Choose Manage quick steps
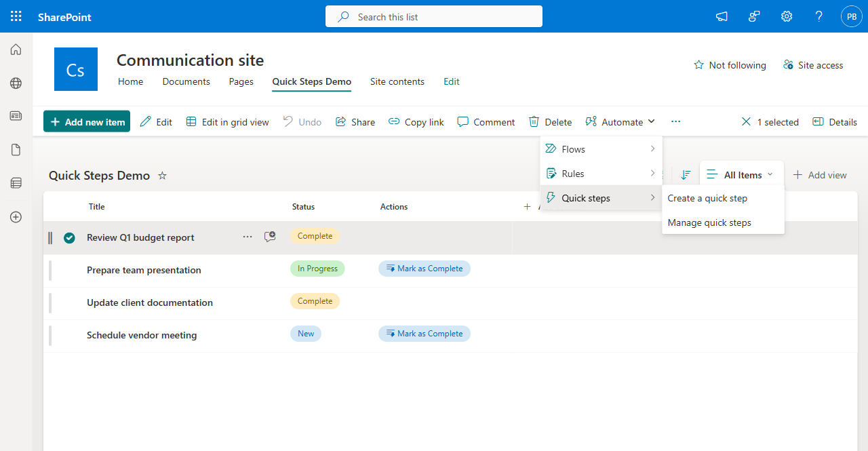The height and width of the screenshot is (451, 868). click(724, 222)
